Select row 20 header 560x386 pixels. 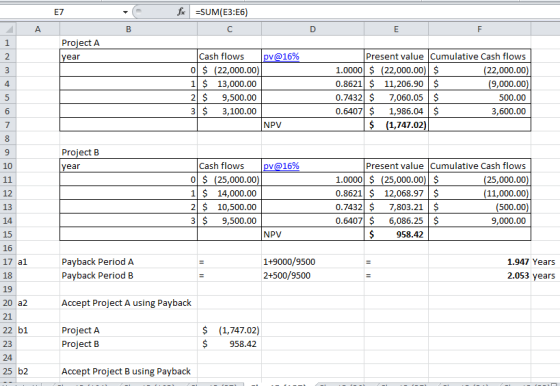tap(8, 303)
